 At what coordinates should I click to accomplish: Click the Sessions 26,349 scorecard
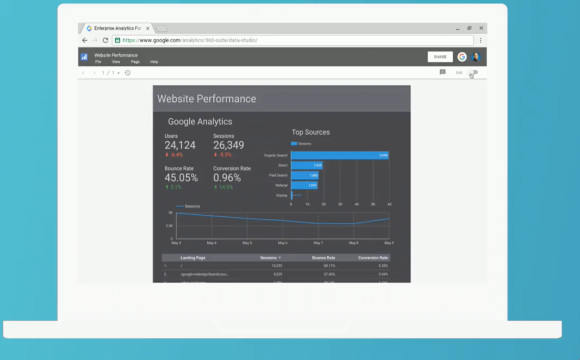click(x=229, y=145)
